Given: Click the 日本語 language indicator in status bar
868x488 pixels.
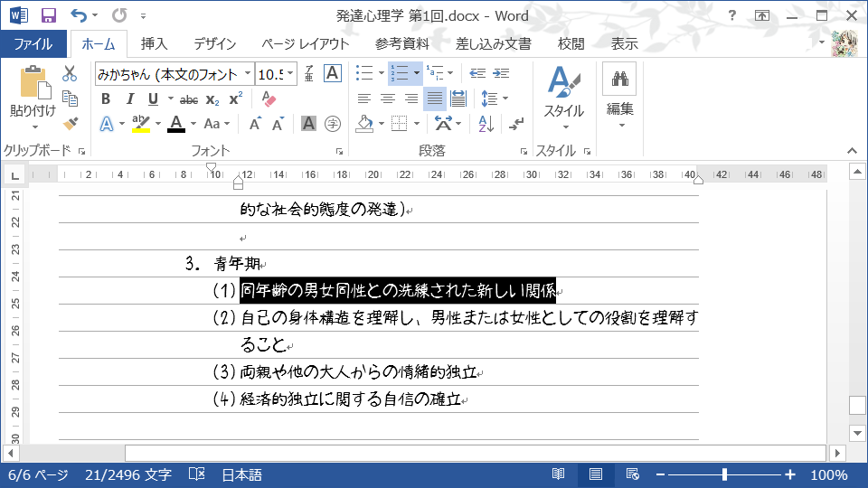Looking at the screenshot, I should coord(241,474).
